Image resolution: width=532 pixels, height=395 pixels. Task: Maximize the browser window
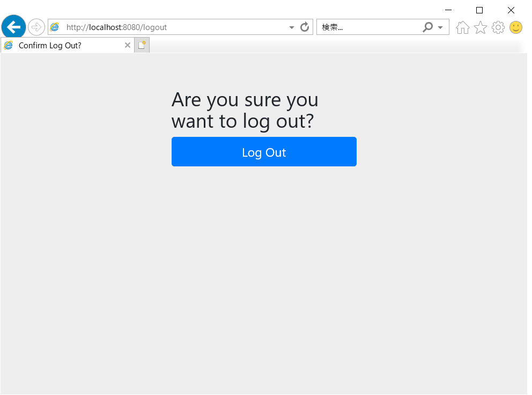[x=479, y=10]
